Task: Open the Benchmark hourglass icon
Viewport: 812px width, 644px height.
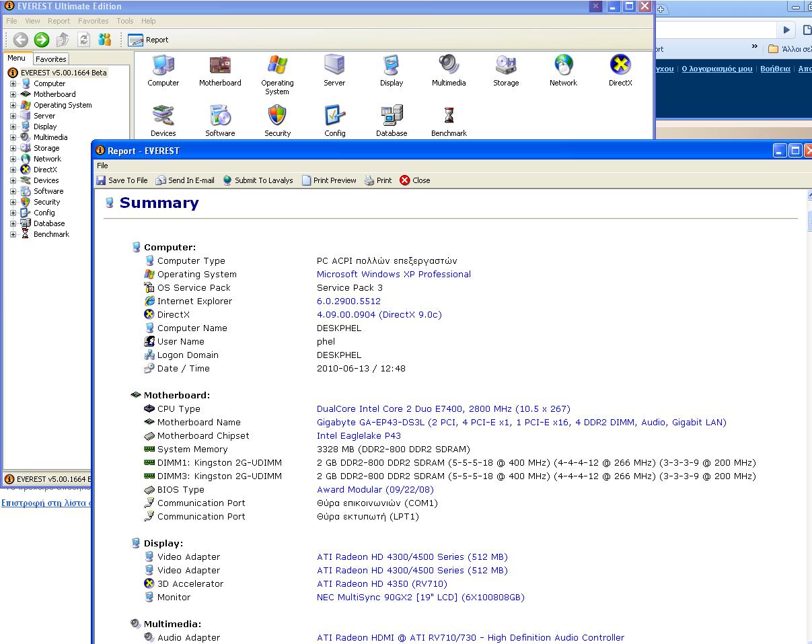Action: 449,116
